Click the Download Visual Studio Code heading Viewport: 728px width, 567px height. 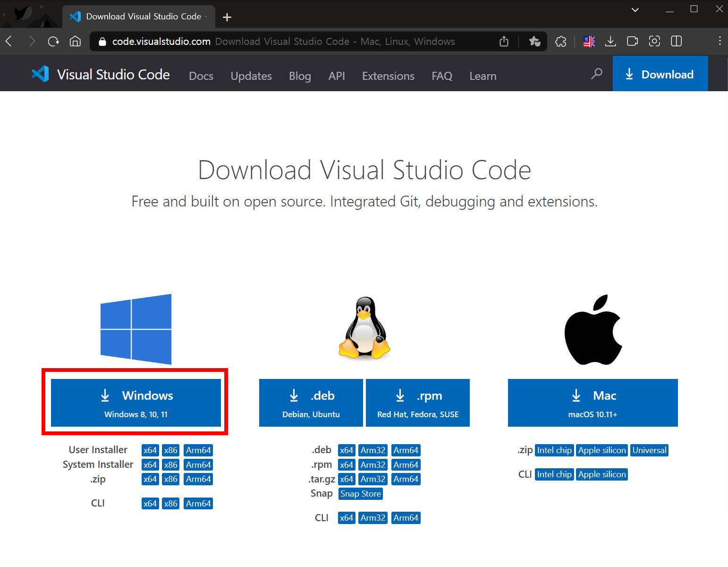364,170
